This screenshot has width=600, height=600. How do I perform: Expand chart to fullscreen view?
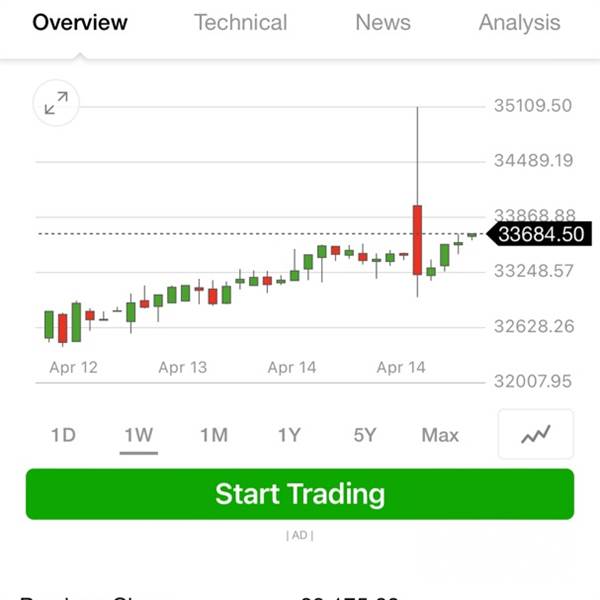[56, 103]
